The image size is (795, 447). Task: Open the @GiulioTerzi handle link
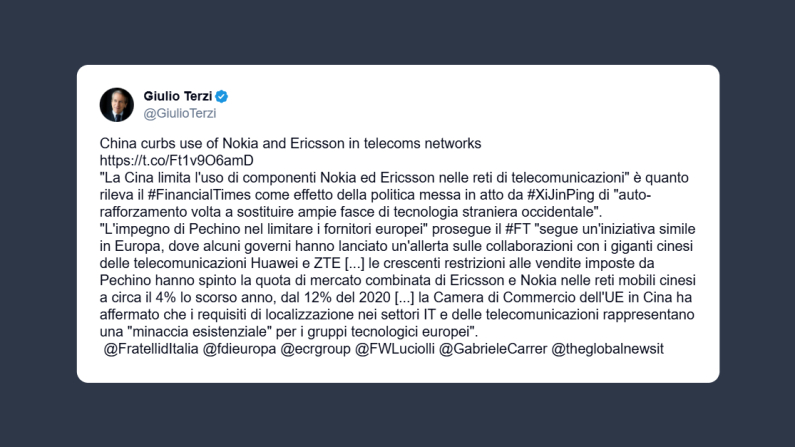pyautogui.click(x=173, y=113)
